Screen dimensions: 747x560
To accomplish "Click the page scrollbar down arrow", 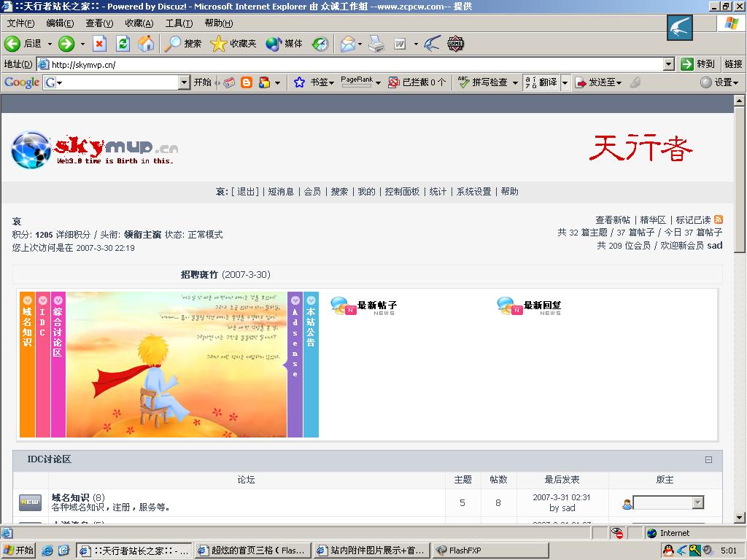I will pos(739,518).
